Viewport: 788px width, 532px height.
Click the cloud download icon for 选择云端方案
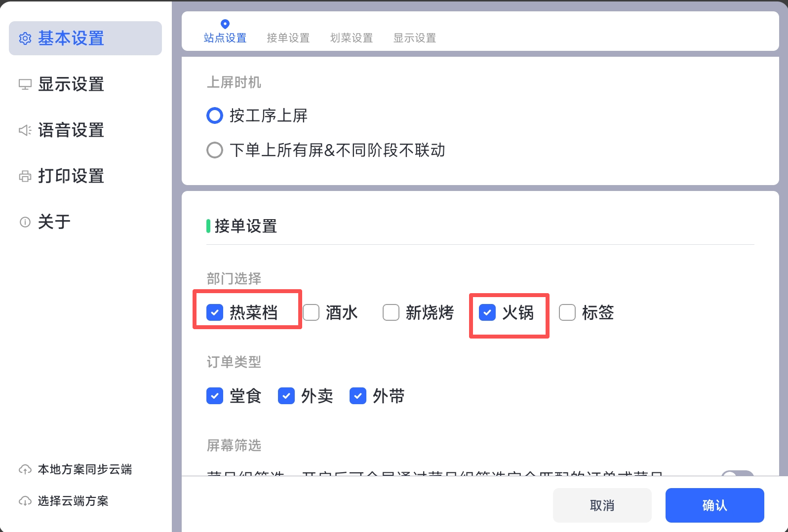coord(25,501)
